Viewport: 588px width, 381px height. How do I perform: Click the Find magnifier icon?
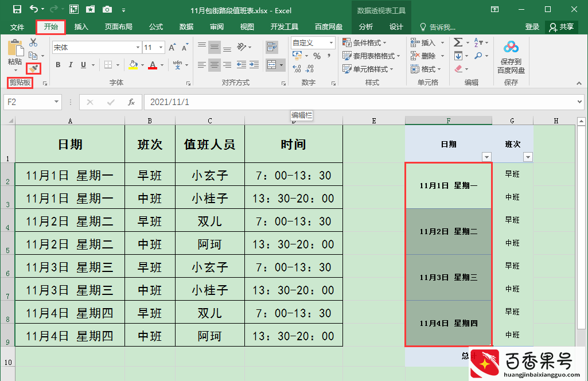coord(478,56)
